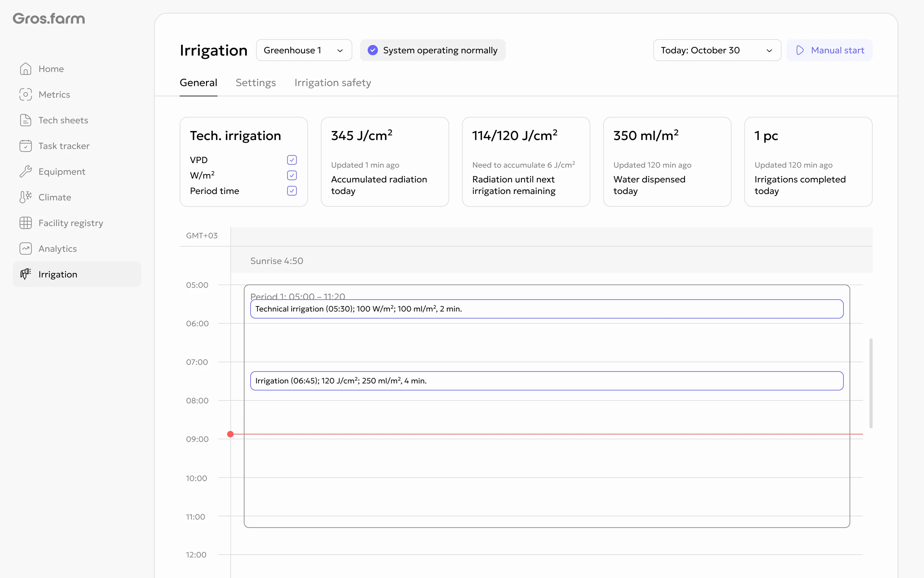Click the 05:00 time label

197,285
